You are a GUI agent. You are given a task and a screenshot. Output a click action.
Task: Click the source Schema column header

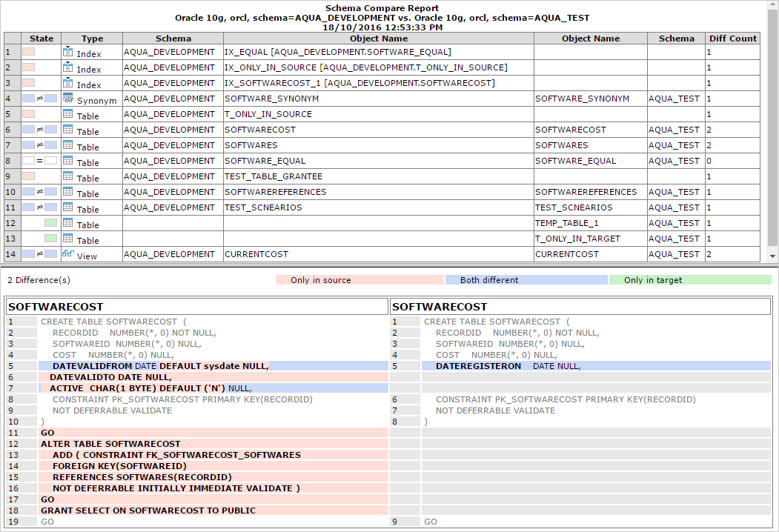click(173, 39)
